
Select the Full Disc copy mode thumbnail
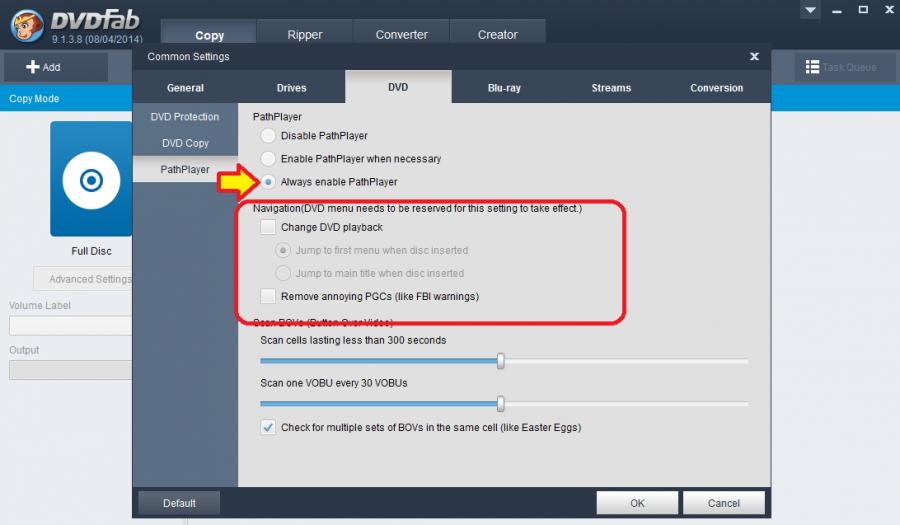click(91, 178)
